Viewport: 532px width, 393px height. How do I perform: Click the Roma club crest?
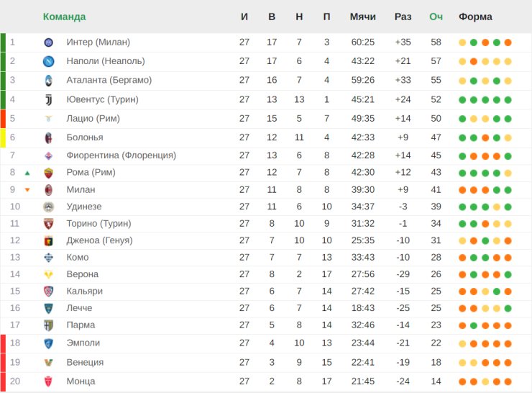pos(48,173)
